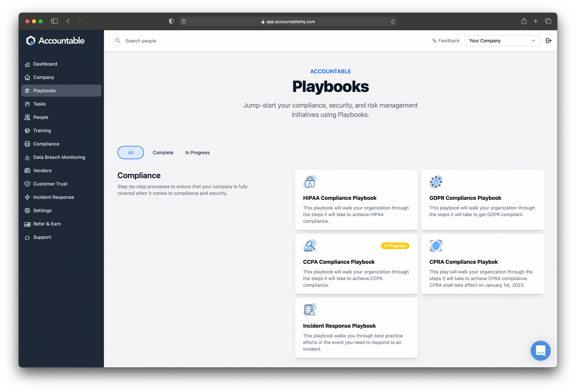Viewport: 576px width, 392px height.
Task: Navigate to the People section
Action: pyautogui.click(x=61, y=117)
